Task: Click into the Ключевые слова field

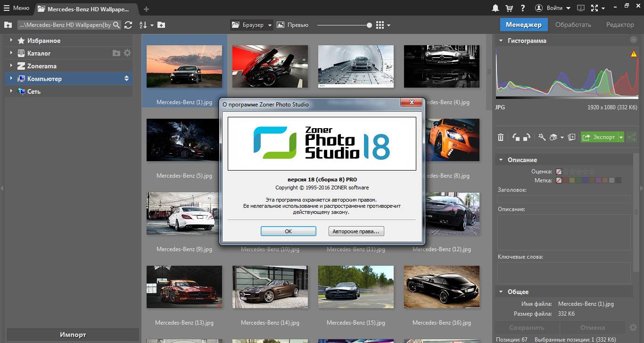Action: (564, 273)
